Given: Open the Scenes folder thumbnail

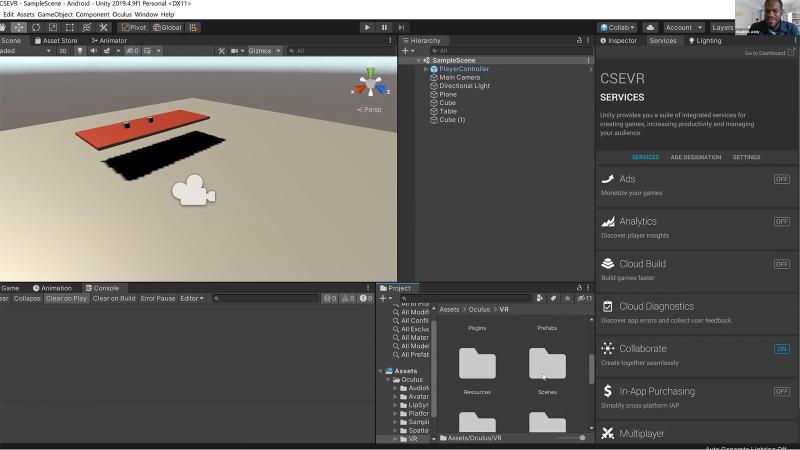Looking at the screenshot, I should click(x=547, y=365).
